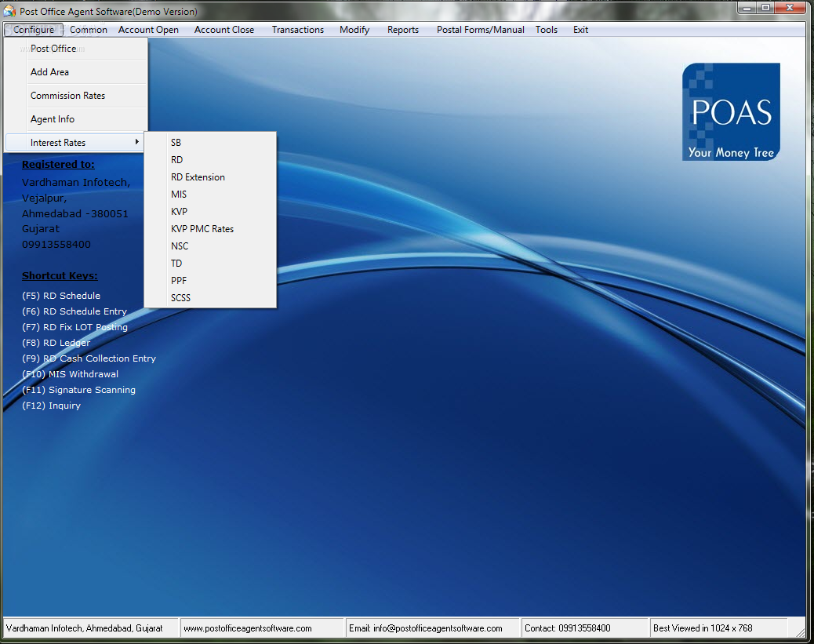814x644 pixels.
Task: Click the (F8) RD Ledger text
Action: [x=56, y=343]
